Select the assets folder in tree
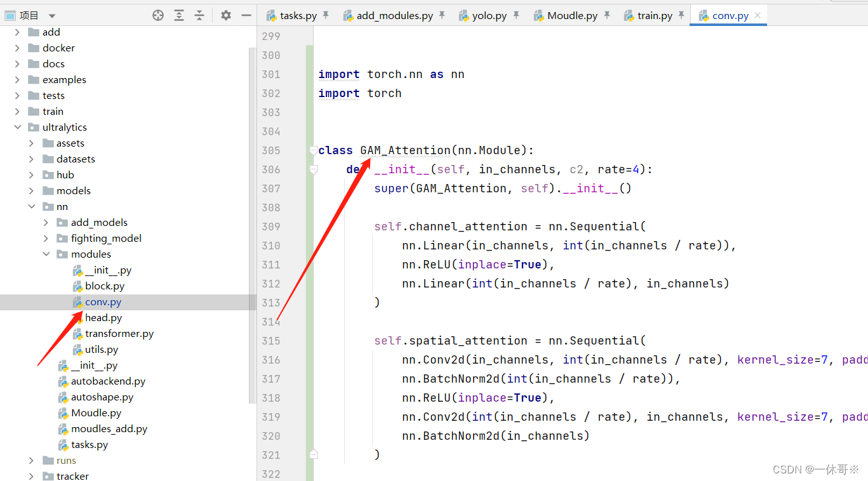 (70, 143)
